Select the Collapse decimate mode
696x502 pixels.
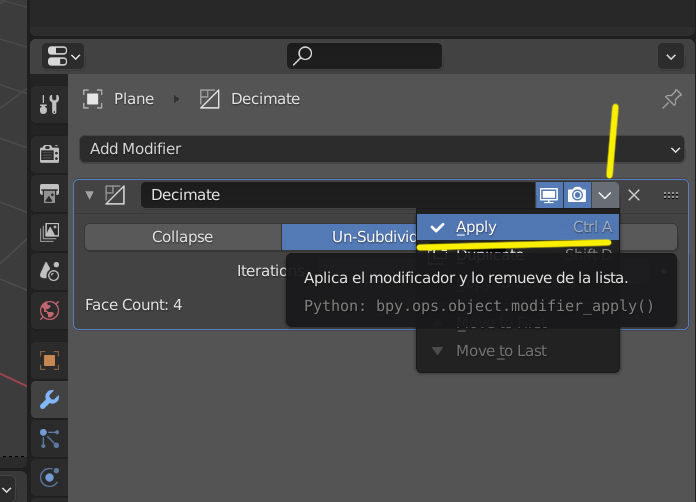tap(182, 237)
